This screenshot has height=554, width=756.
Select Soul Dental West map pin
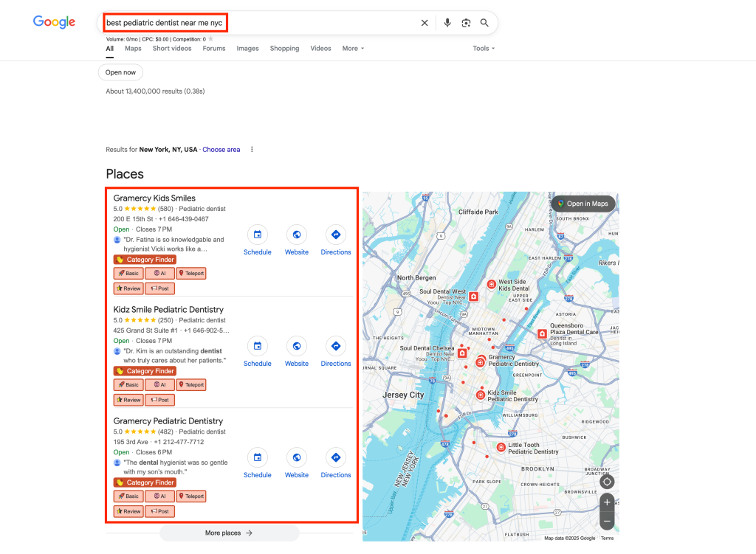474,297
